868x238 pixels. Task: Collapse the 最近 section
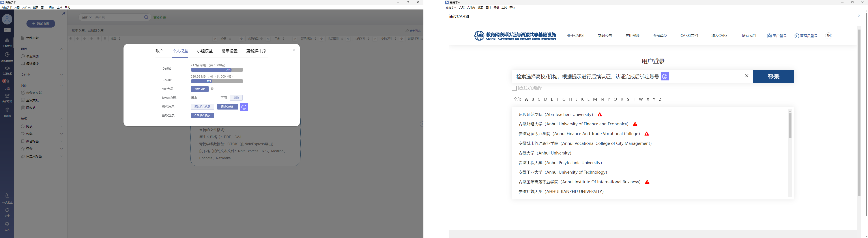[x=61, y=49]
